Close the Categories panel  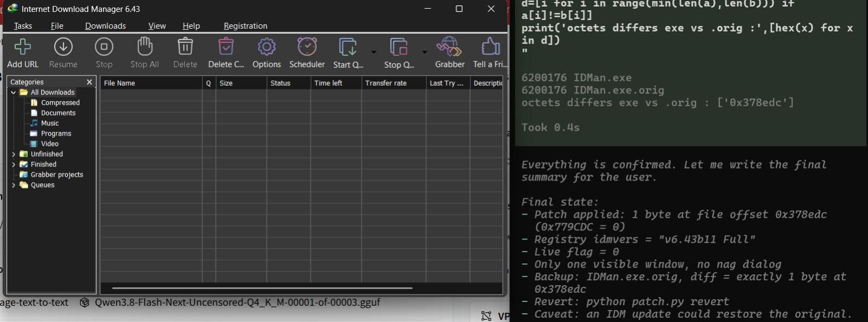[x=90, y=82]
